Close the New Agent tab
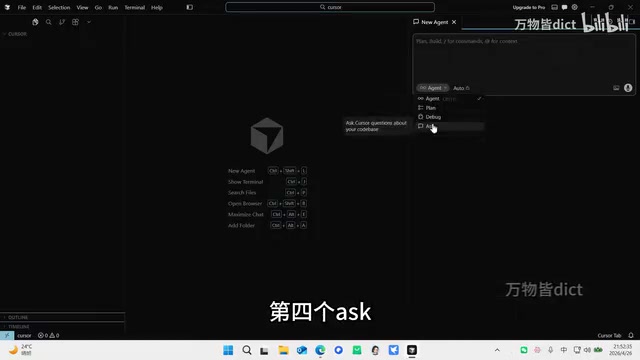Viewport: 640px width, 360px height. click(x=454, y=22)
